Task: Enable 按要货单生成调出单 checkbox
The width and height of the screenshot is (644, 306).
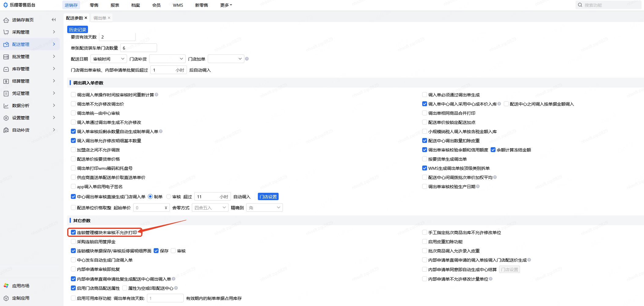Action: [x=425, y=159]
